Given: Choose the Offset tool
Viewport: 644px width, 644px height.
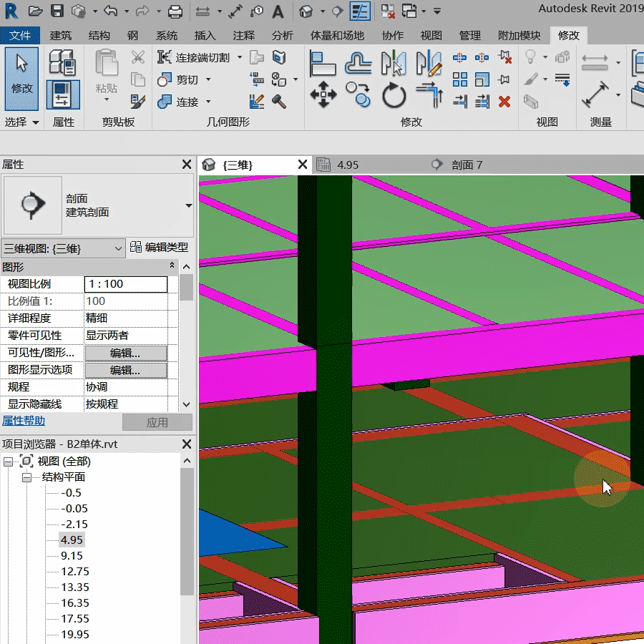Looking at the screenshot, I should pyautogui.click(x=358, y=63).
